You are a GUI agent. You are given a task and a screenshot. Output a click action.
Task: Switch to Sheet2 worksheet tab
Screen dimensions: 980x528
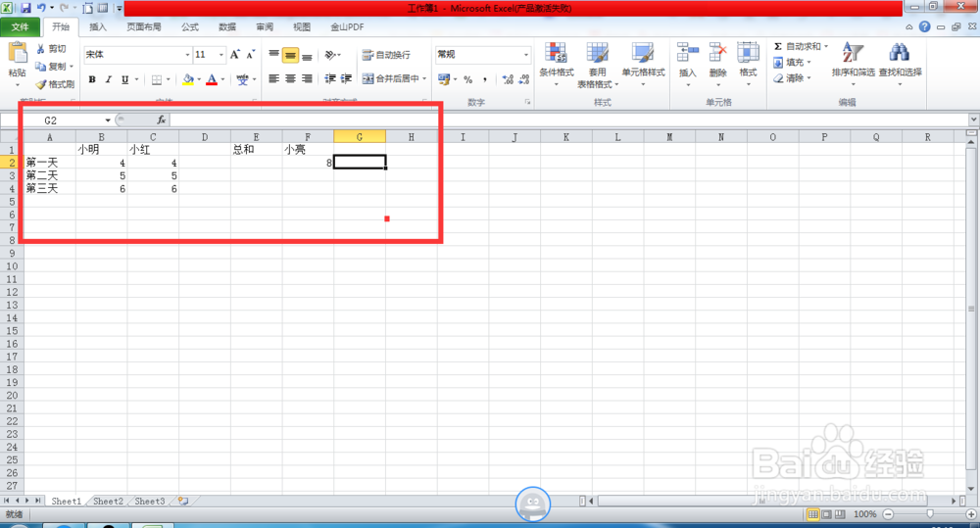pyautogui.click(x=108, y=502)
